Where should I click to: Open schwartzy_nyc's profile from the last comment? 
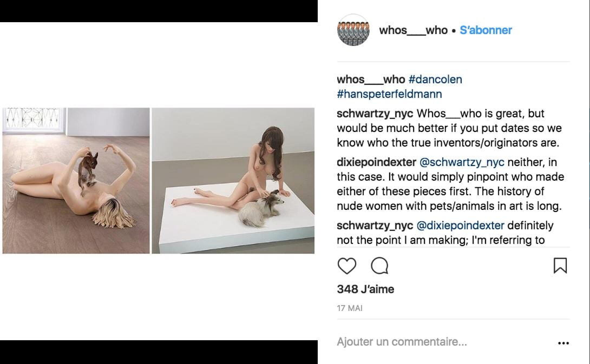point(375,225)
